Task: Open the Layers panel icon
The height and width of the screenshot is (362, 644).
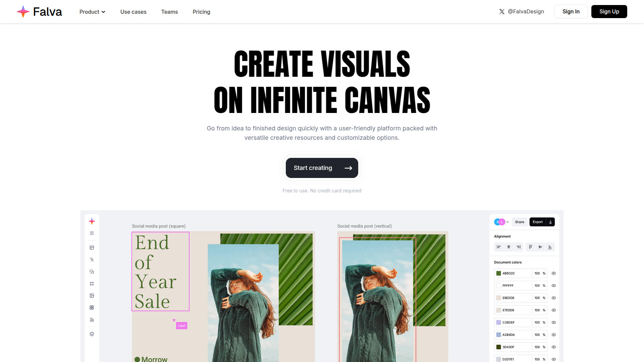Action: tap(92, 334)
